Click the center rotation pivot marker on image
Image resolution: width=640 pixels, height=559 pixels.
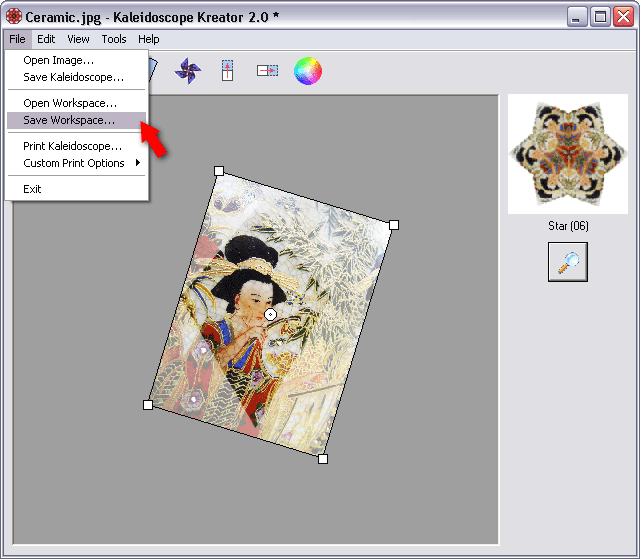pyautogui.click(x=270, y=315)
